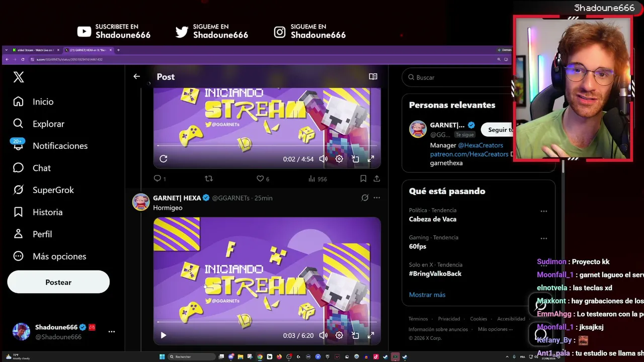
Task: Click the X logo in the sidebar
Action: [x=19, y=77]
